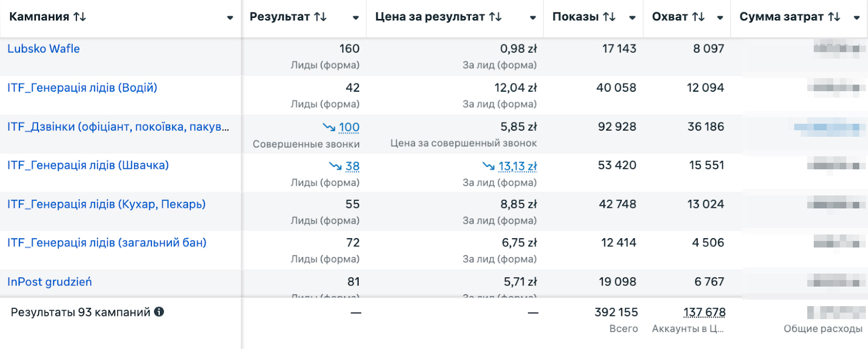This screenshot has height=349, width=868.
Task: Select the ITF_Генерація лідів (Швачка) campaign
Action: pos(88,165)
